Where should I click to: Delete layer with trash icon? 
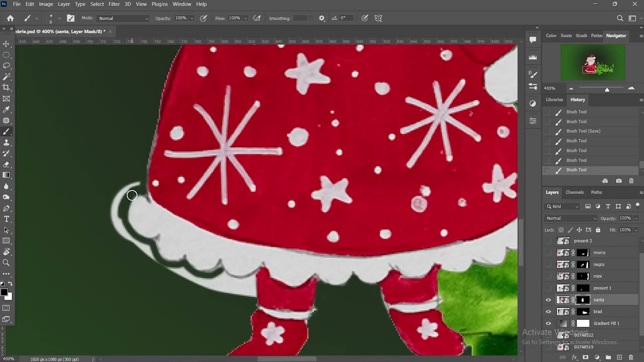pyautogui.click(x=631, y=357)
